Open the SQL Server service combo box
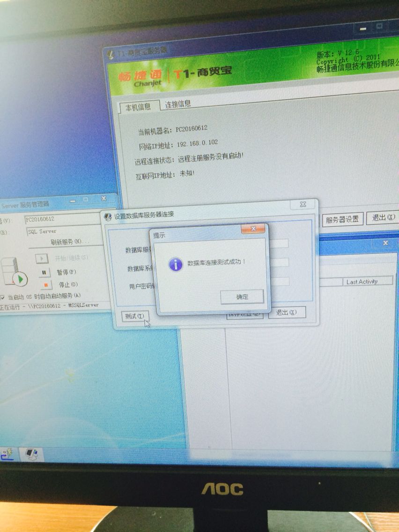Viewport: 399px width, 532px height. point(64,231)
